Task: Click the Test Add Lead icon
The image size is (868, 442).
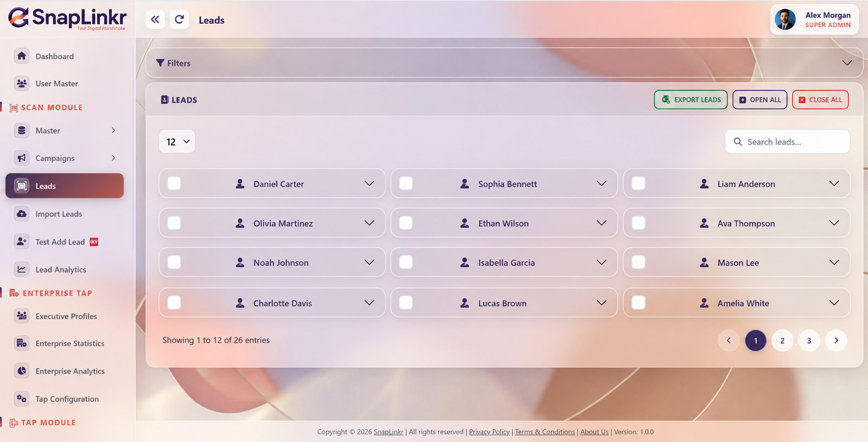Action: [22, 242]
